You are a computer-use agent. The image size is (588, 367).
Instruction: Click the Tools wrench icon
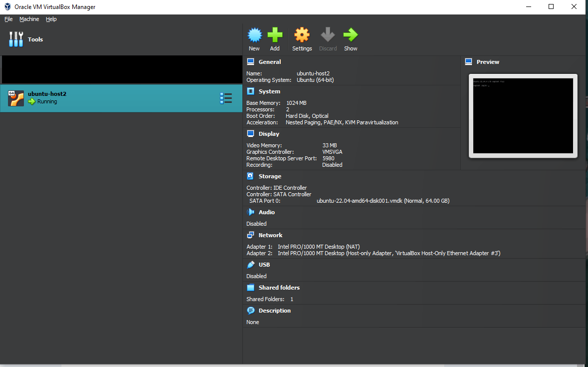(x=16, y=39)
